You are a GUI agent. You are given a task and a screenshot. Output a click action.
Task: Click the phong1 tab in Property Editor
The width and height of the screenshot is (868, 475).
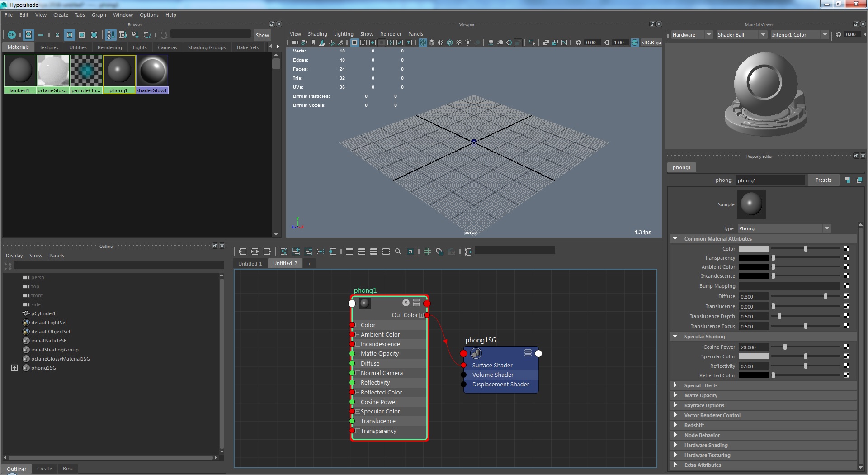pyautogui.click(x=681, y=167)
